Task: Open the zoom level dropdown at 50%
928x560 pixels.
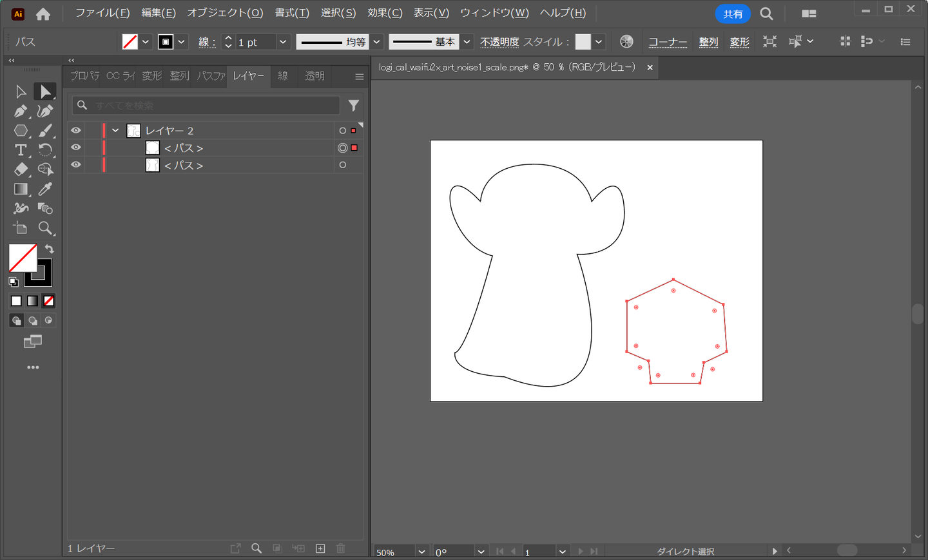Action: pos(421,552)
